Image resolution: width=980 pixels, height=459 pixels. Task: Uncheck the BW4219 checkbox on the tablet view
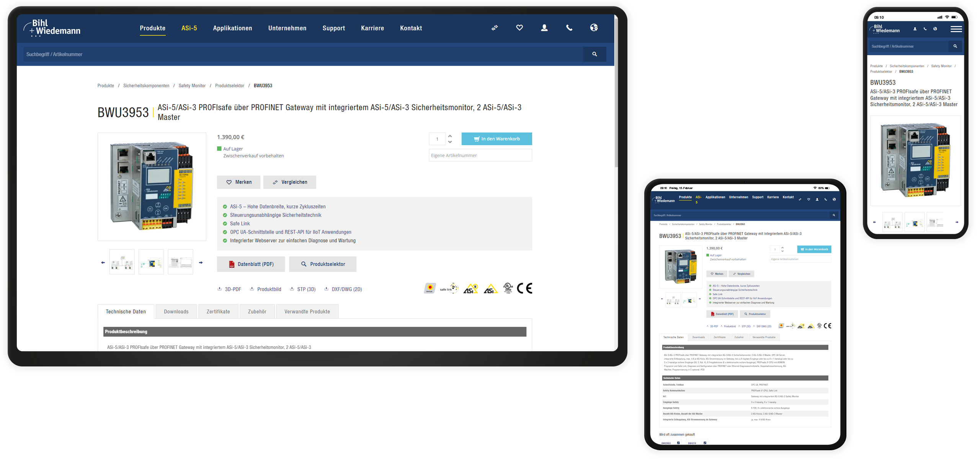[x=705, y=443]
